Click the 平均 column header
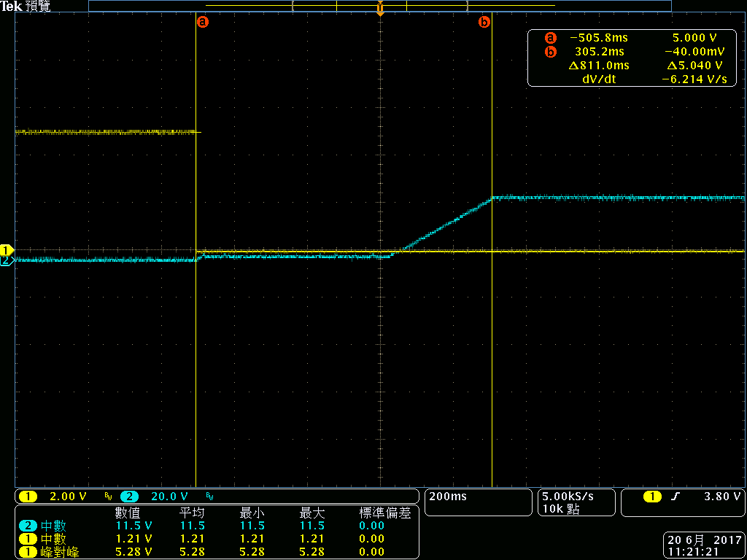The width and height of the screenshot is (747, 560). (x=192, y=513)
